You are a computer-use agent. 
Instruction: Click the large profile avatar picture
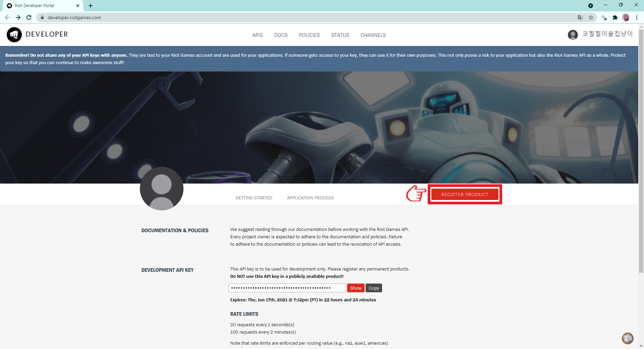[x=162, y=189]
